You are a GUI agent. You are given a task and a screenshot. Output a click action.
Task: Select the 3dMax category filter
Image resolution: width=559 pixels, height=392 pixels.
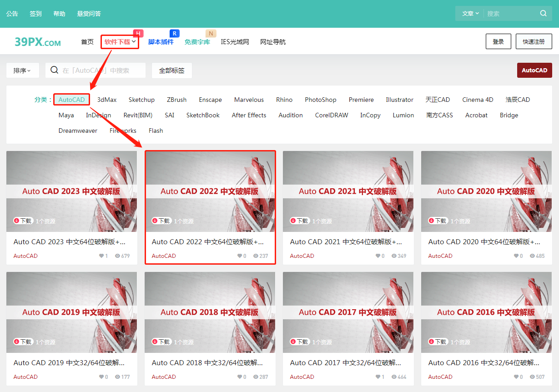click(106, 99)
